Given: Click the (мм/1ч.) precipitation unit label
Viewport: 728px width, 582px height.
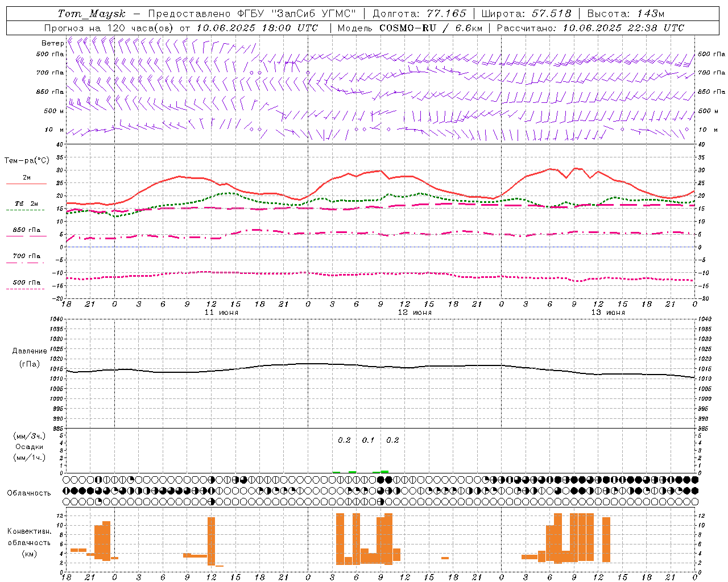Looking at the screenshot, I should coord(30,458).
